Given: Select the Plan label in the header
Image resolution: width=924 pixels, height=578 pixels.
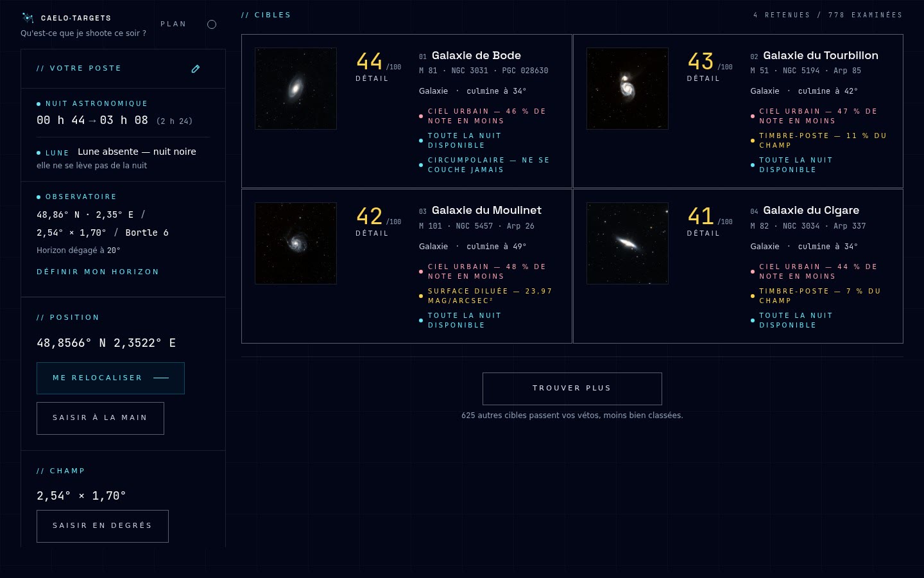Looking at the screenshot, I should point(173,24).
